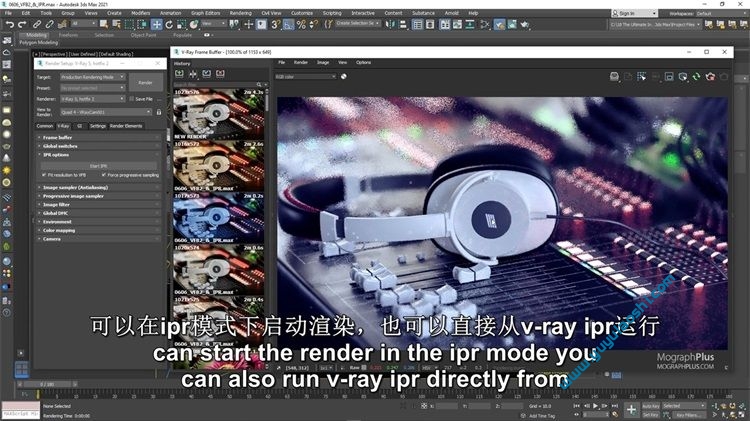Expand the Global switches rollout
The height and width of the screenshot is (421, 750).
coord(99,146)
